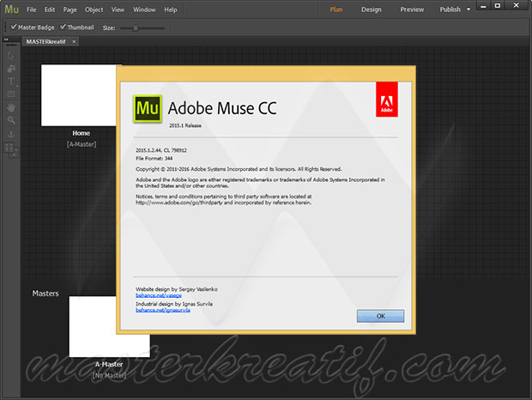Click the '2015.1 Release' text
The image size is (532, 400).
coord(185,125)
